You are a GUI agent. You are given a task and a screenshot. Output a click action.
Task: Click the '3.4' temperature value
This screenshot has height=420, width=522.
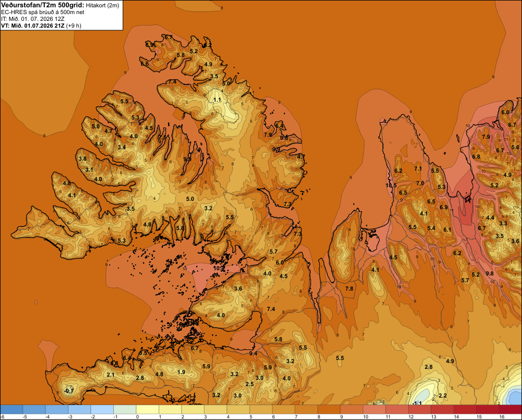pos(122,148)
